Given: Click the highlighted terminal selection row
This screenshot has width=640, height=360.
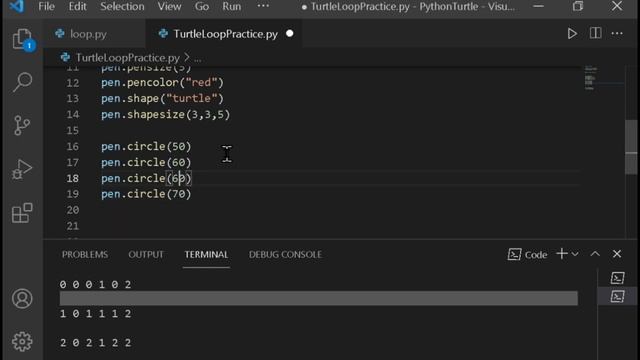Looking at the screenshot, I should pos(318,298).
